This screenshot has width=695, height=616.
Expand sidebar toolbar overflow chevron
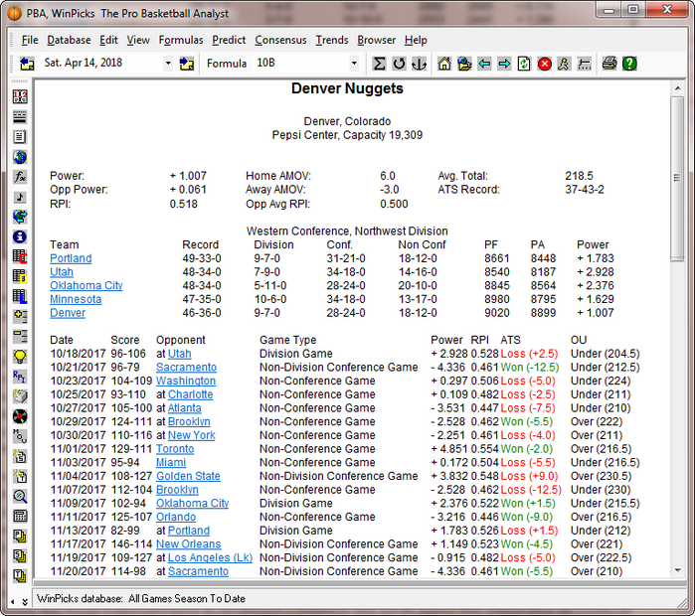click(25, 601)
